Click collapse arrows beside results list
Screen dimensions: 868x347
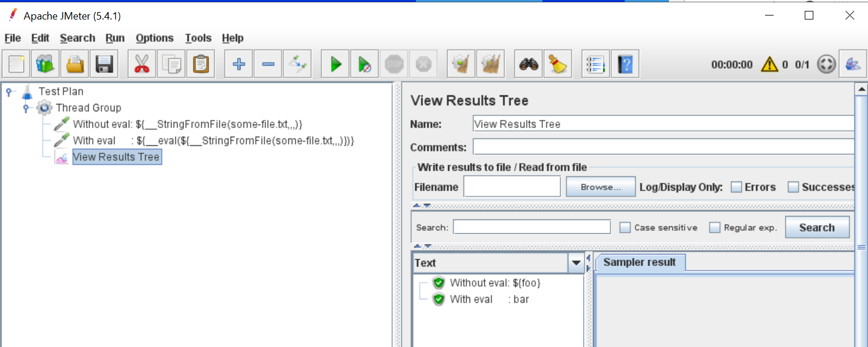588,263
